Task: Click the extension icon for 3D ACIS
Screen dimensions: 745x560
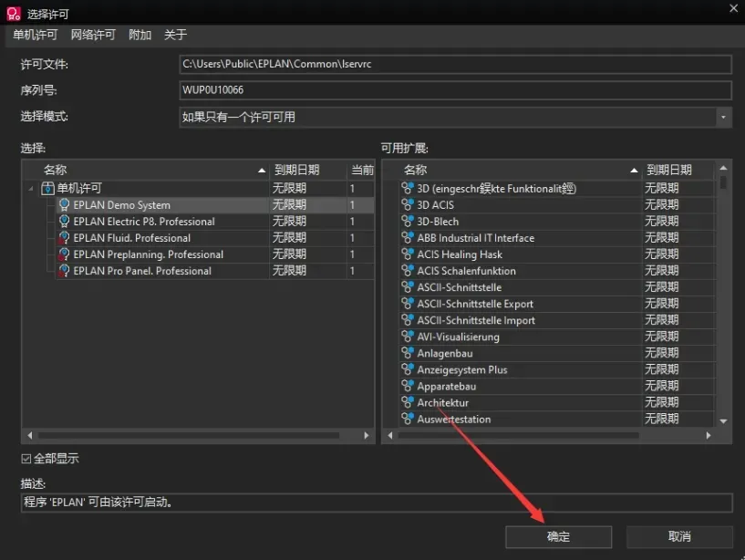Action: coord(408,205)
